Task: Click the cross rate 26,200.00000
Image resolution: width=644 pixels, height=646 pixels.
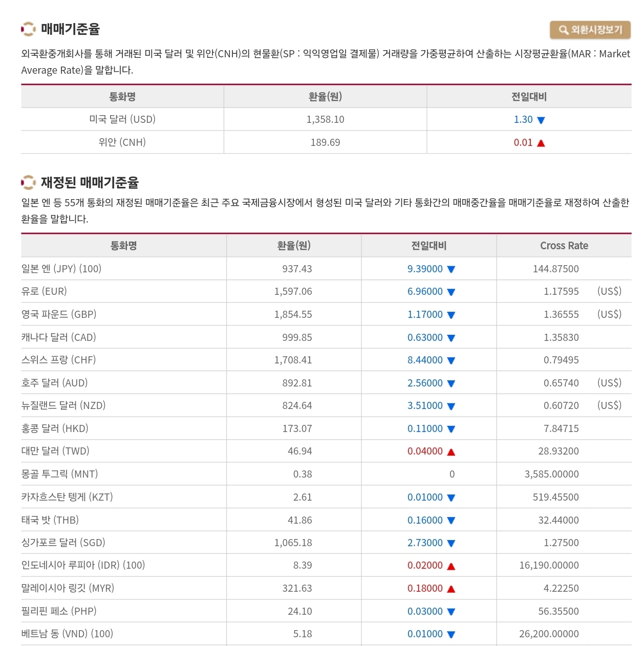Action: click(549, 634)
